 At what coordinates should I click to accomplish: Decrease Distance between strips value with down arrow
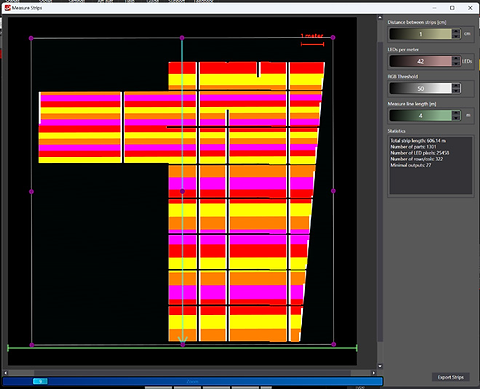coord(456,36)
